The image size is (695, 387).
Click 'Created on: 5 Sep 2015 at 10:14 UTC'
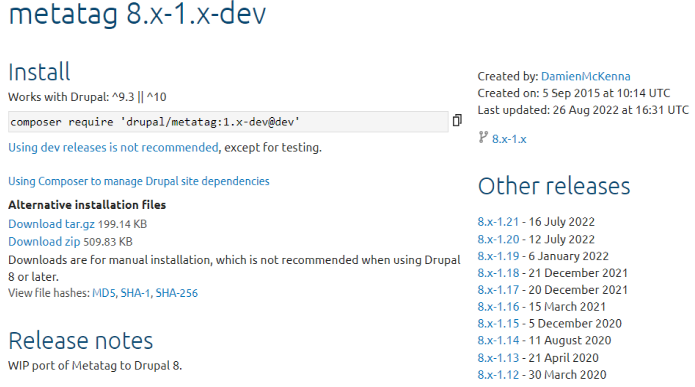574,93
